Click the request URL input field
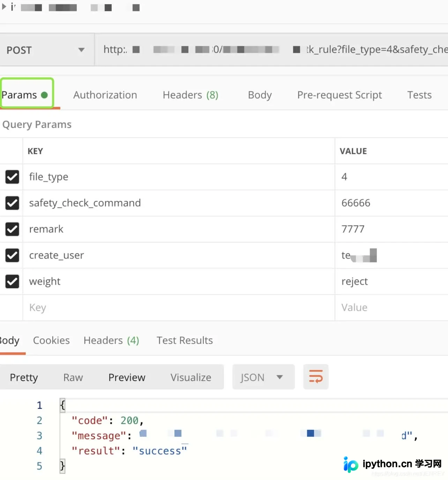This screenshot has height=480, width=448. [x=272, y=50]
